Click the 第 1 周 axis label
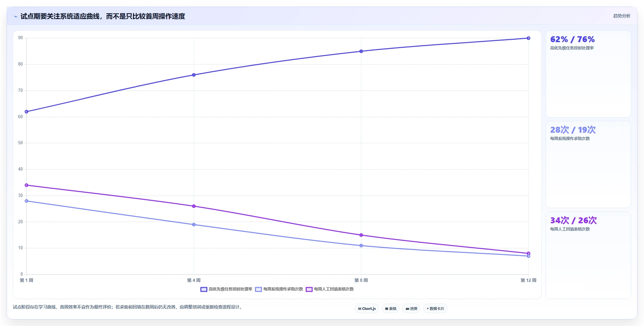 [27, 280]
